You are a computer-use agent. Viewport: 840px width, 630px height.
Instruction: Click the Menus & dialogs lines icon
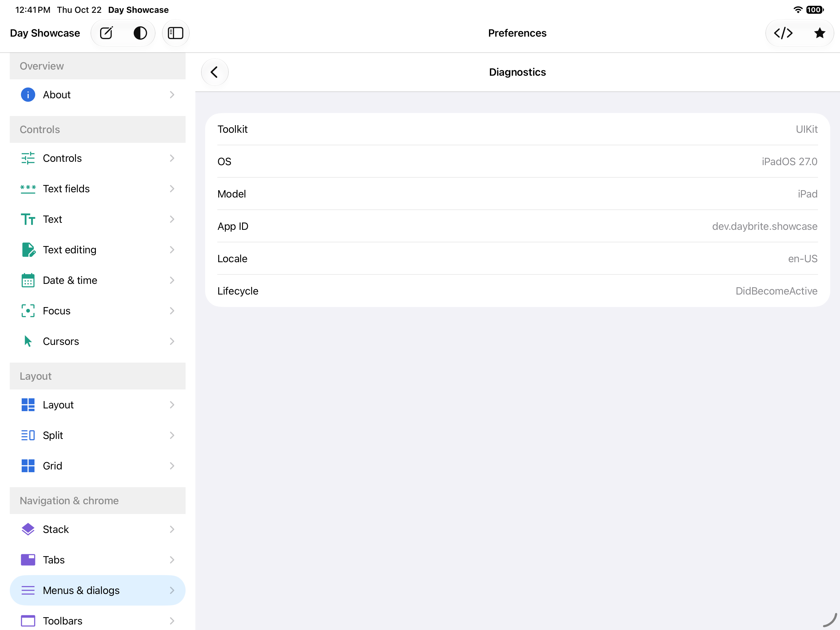tap(28, 590)
